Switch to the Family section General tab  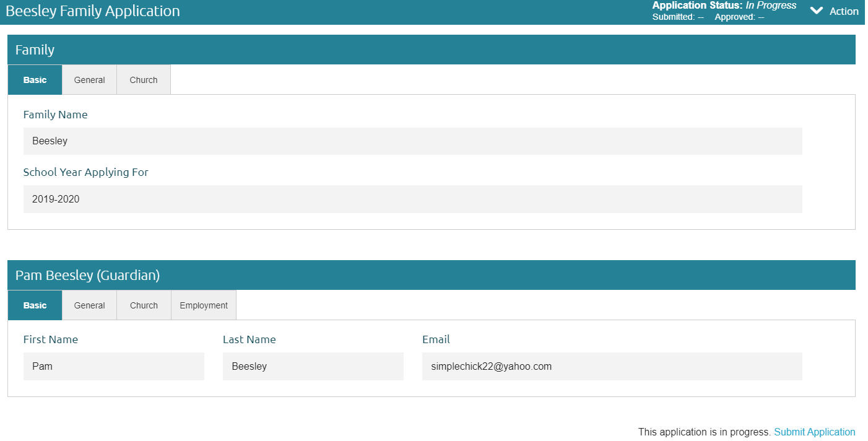(x=89, y=80)
